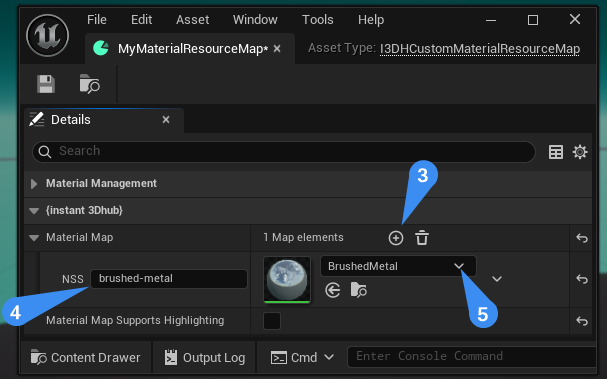
Task: Browse to BrushedMetal asset in Content Browser
Action: [x=358, y=290]
